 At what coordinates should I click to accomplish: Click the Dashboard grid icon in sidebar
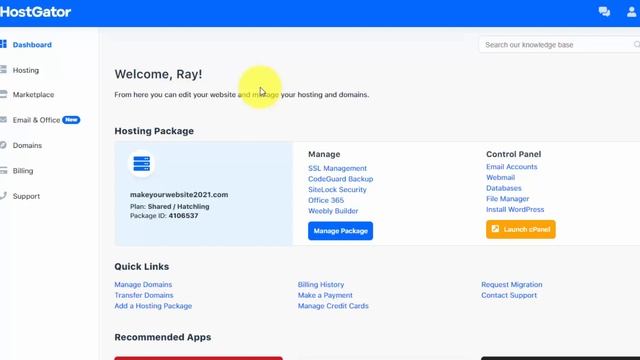(x=3, y=44)
